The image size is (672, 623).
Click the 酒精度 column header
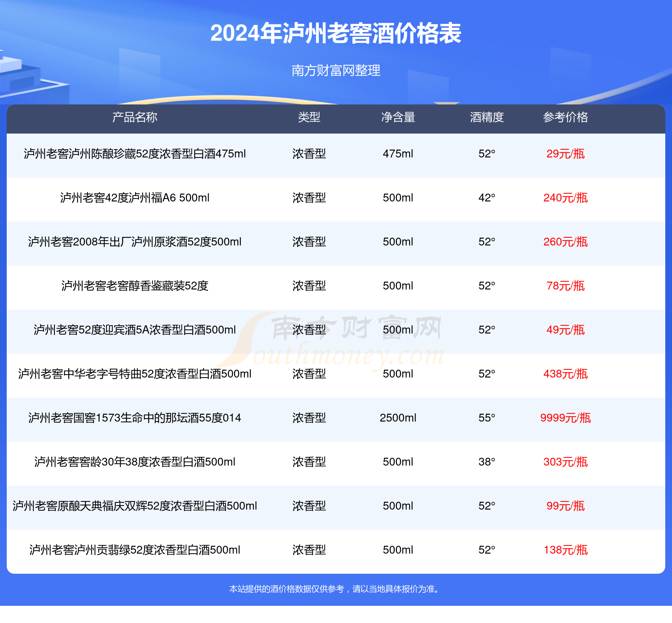[487, 118]
